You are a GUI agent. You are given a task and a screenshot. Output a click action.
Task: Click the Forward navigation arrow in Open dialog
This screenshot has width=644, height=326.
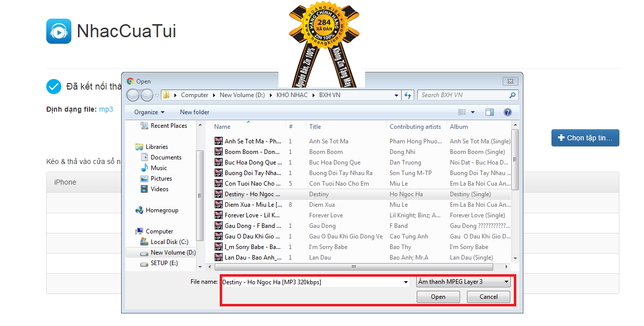[147, 95]
